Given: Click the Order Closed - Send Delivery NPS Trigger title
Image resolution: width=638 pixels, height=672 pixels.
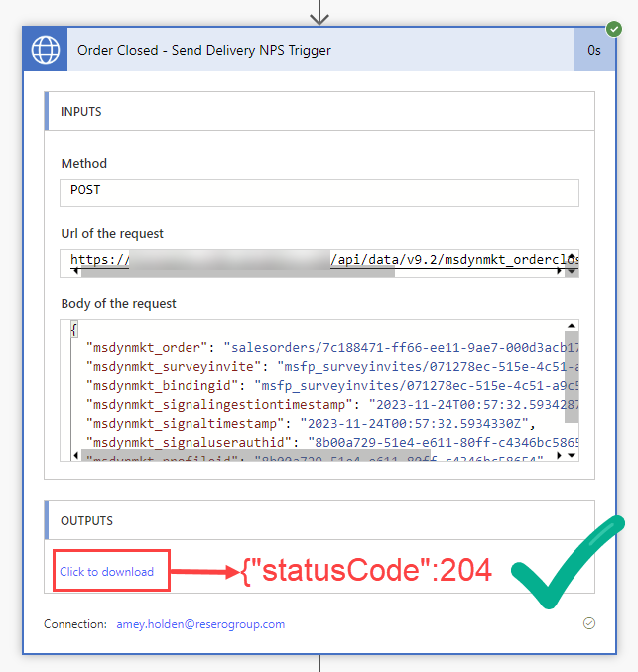Looking at the screenshot, I should tap(204, 51).
